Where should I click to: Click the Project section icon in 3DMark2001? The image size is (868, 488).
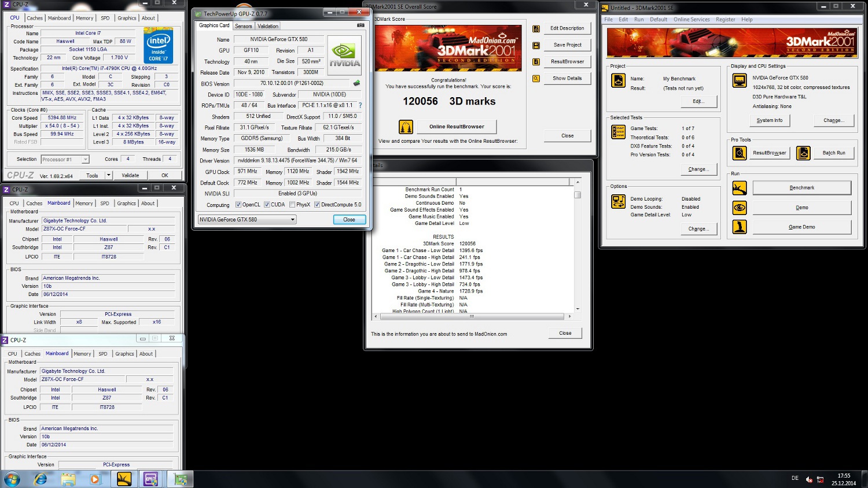pyautogui.click(x=618, y=80)
